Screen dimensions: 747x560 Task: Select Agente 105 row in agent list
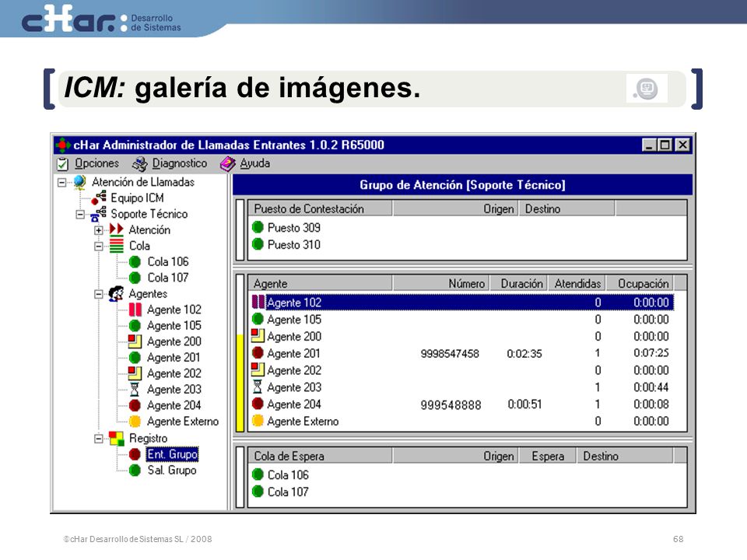click(x=462, y=320)
